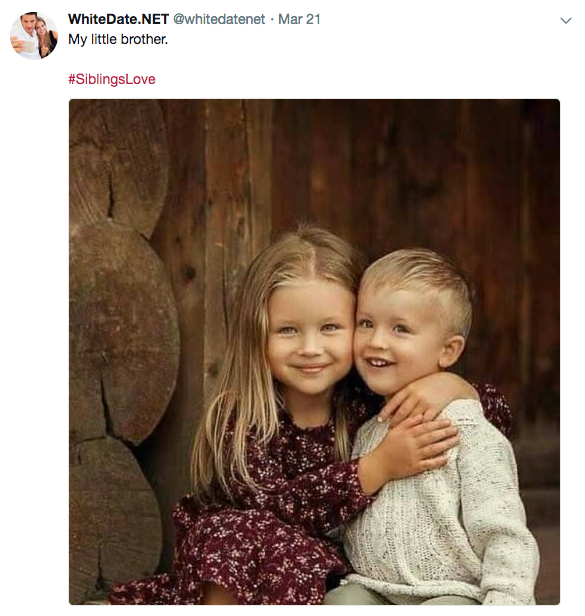Click the round avatar beside the tweet
The width and height of the screenshot is (585, 616).
34,35
